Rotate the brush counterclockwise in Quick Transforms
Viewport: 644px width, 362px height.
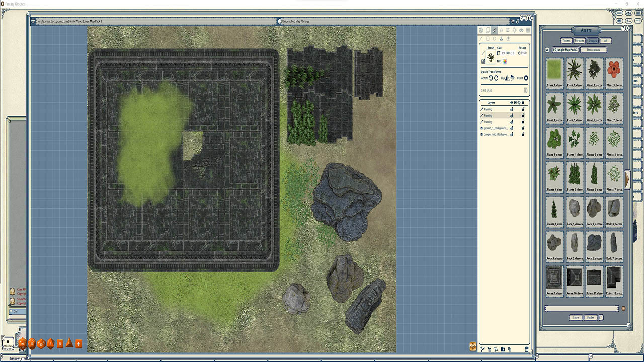[491, 78]
